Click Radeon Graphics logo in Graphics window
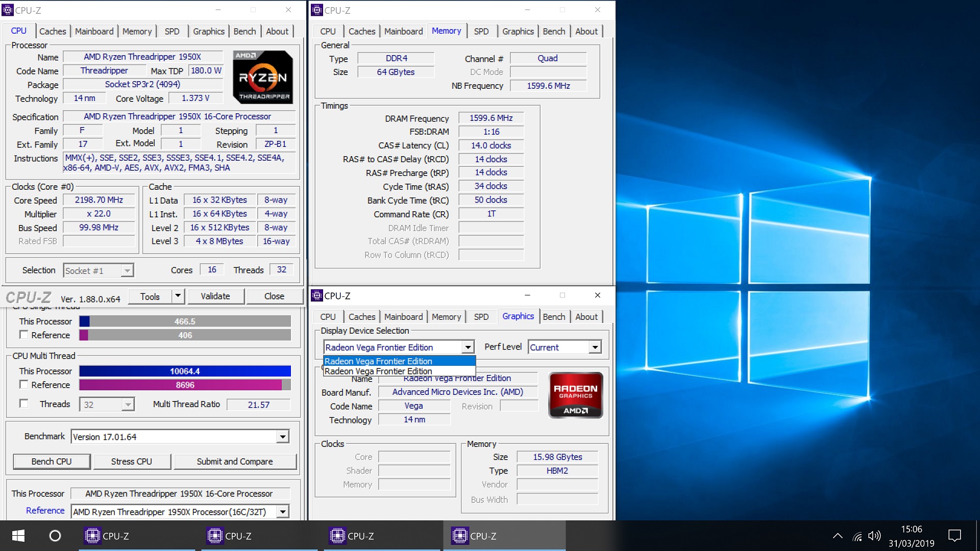980x551 pixels. (576, 395)
